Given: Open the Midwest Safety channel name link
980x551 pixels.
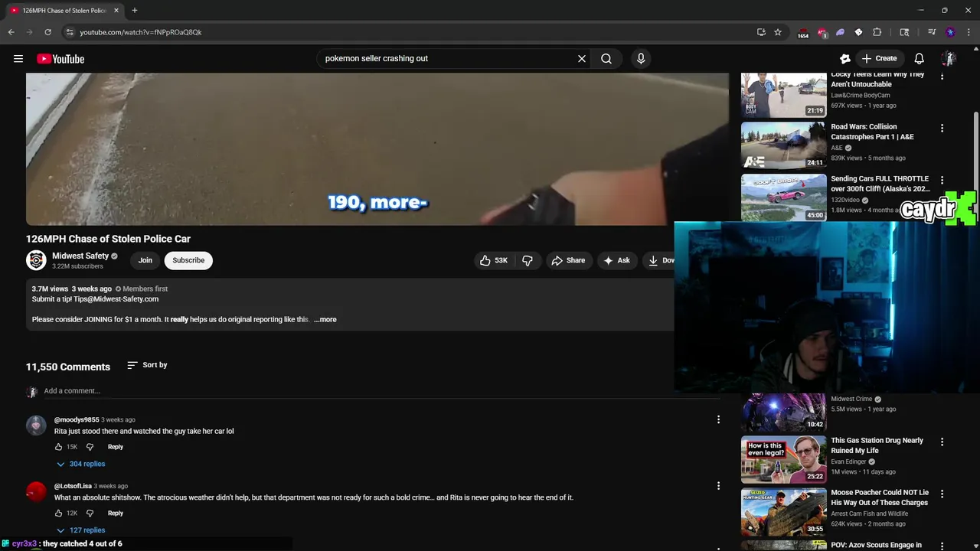Looking at the screenshot, I should click(x=80, y=256).
